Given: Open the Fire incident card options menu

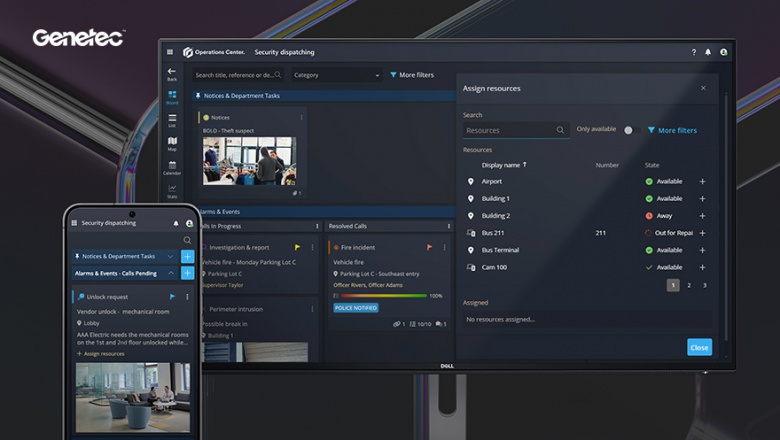Looking at the screenshot, I should [440, 247].
